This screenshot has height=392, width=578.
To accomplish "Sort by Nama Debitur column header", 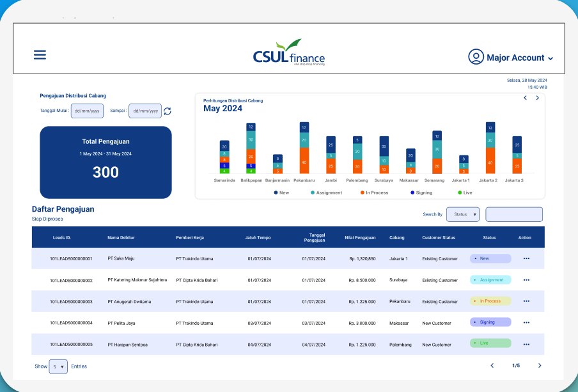I will (x=121, y=237).
